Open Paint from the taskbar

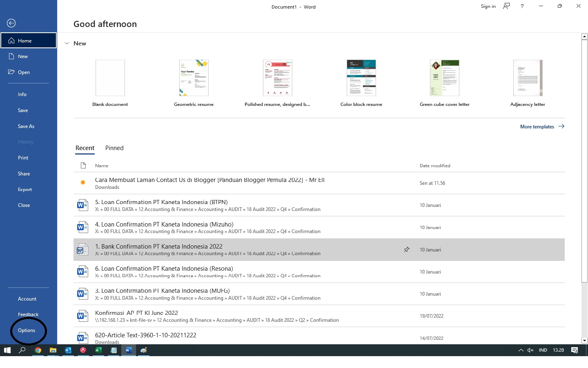click(144, 350)
